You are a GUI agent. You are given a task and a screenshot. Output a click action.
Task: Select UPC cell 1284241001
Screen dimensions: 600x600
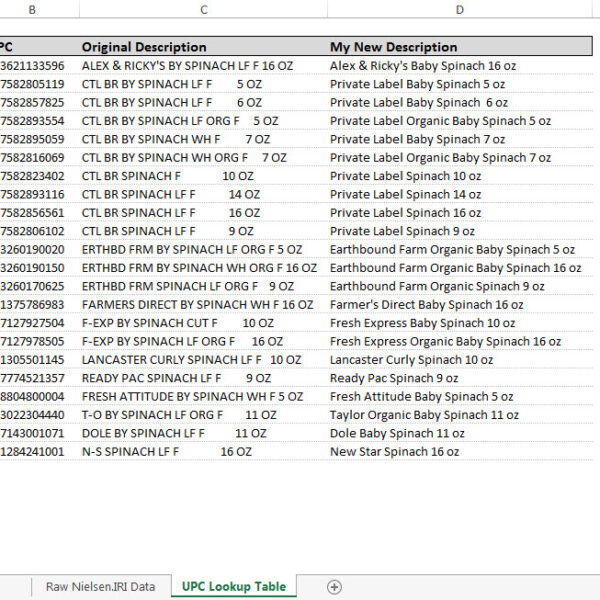click(40, 451)
